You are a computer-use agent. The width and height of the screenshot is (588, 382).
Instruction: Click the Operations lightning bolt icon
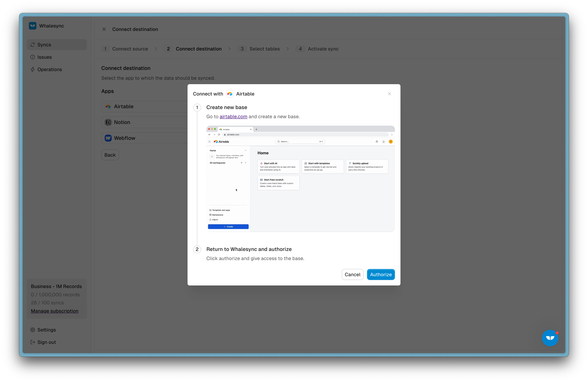click(33, 69)
